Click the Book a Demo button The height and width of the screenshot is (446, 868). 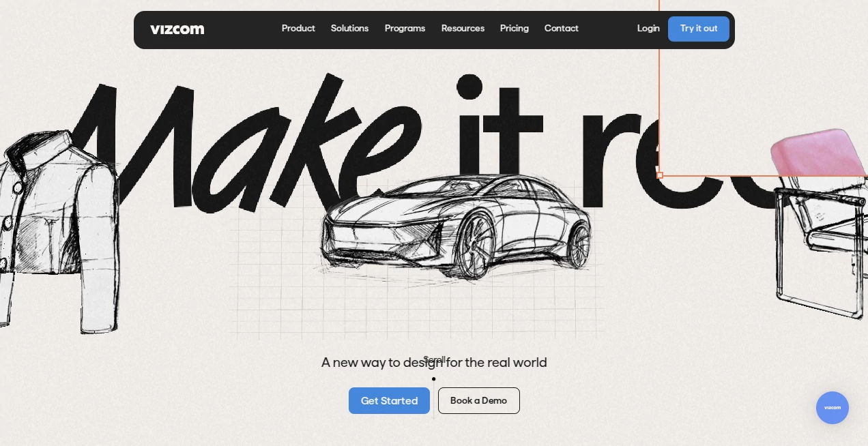click(x=479, y=400)
